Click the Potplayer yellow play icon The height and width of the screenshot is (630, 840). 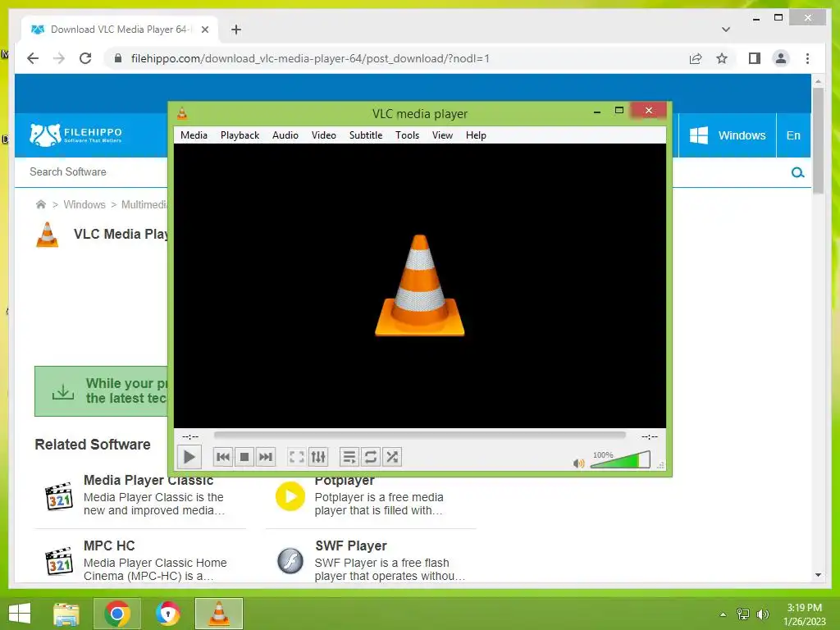290,496
